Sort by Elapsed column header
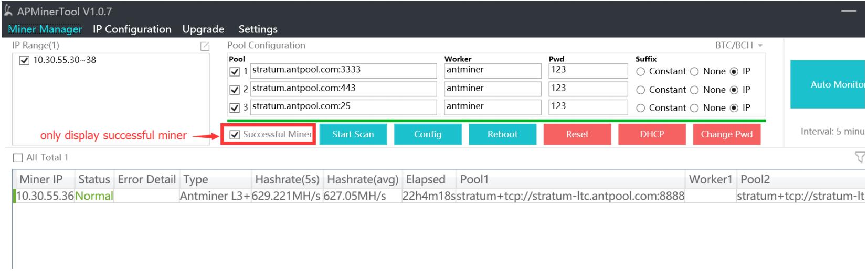This screenshot has width=868, height=271. 429,179
